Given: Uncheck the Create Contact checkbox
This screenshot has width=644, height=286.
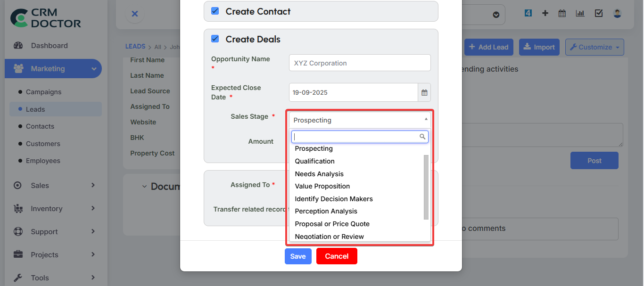Looking at the screenshot, I should (x=215, y=11).
